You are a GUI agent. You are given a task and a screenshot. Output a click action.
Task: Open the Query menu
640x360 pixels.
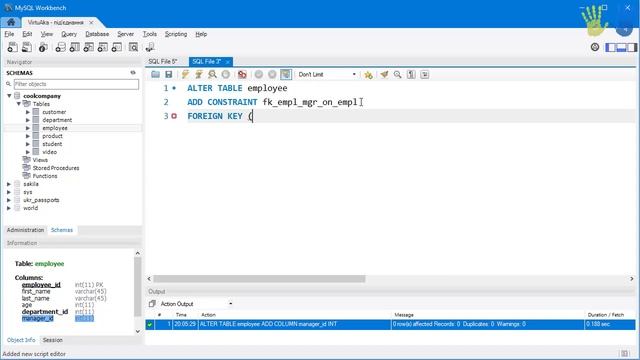69,34
